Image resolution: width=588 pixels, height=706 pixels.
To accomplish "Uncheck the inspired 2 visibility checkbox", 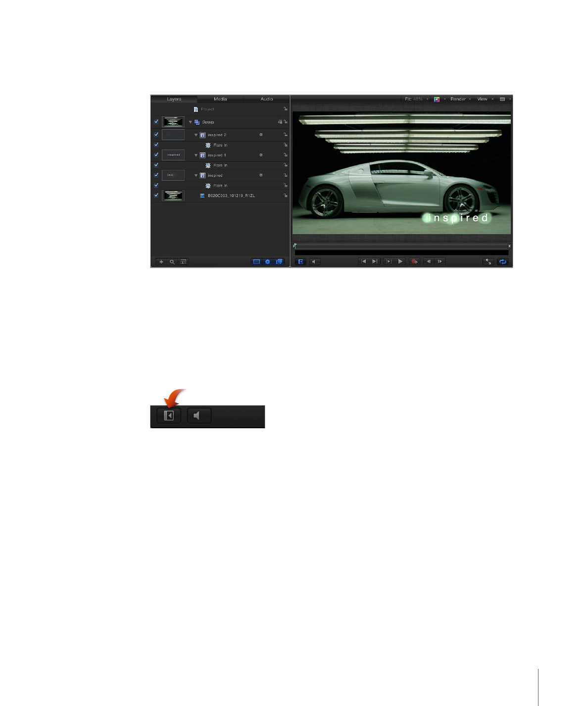I will (x=156, y=135).
